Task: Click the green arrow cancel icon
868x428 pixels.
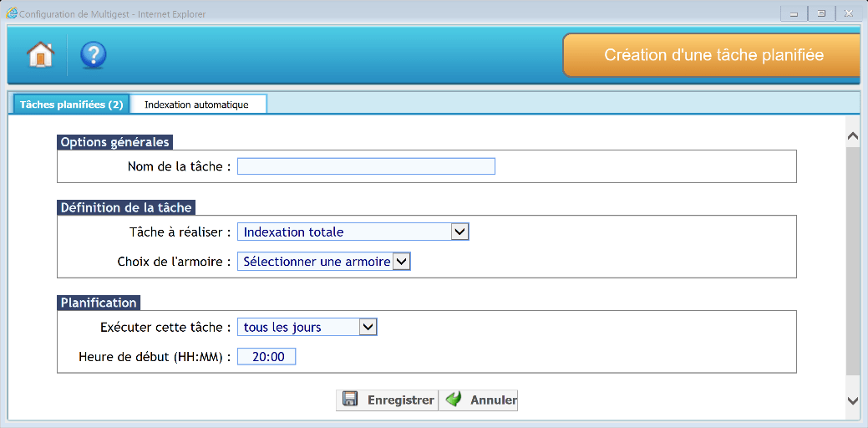Action: 454,400
